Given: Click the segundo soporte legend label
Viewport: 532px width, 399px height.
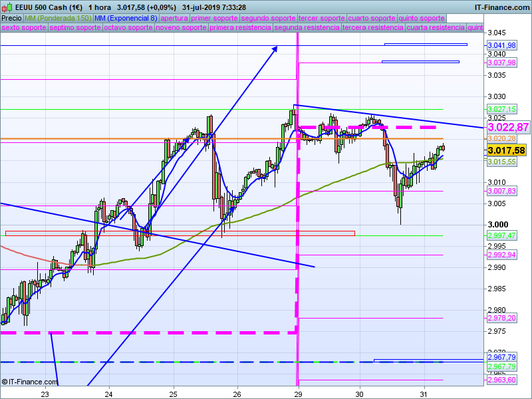Looking at the screenshot, I should pyautogui.click(x=267, y=18).
